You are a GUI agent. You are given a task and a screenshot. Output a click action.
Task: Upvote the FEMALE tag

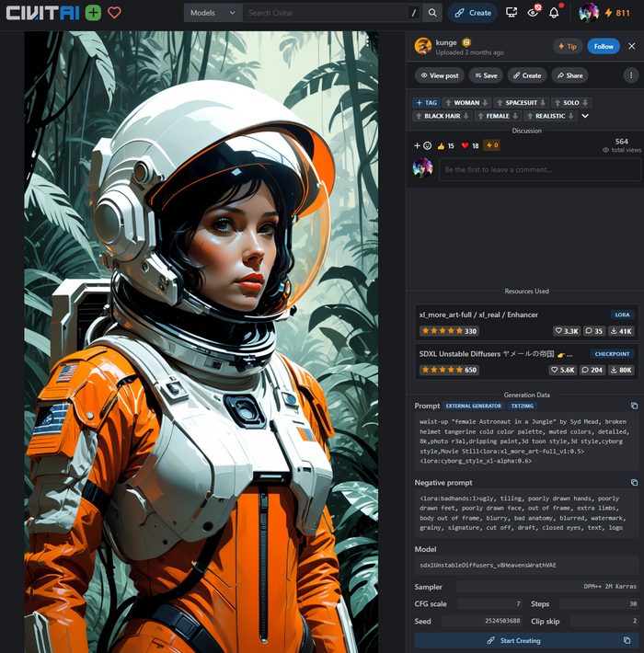tap(480, 116)
